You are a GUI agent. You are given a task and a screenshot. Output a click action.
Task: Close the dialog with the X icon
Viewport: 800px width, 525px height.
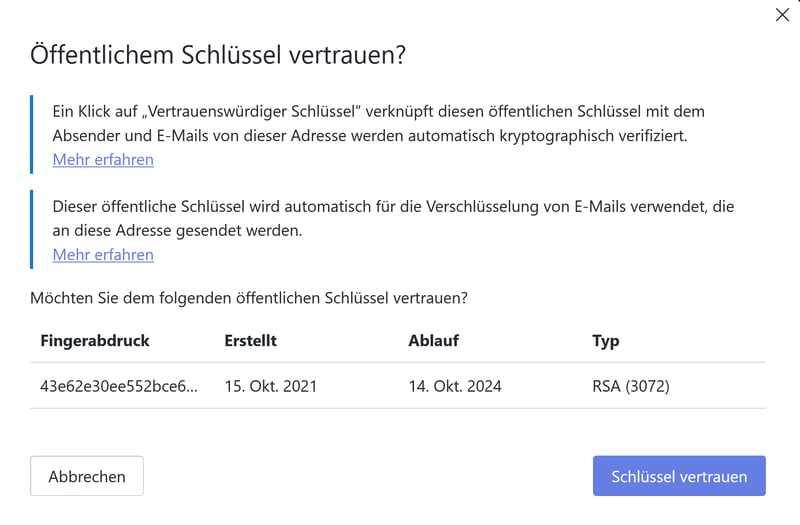(x=782, y=15)
